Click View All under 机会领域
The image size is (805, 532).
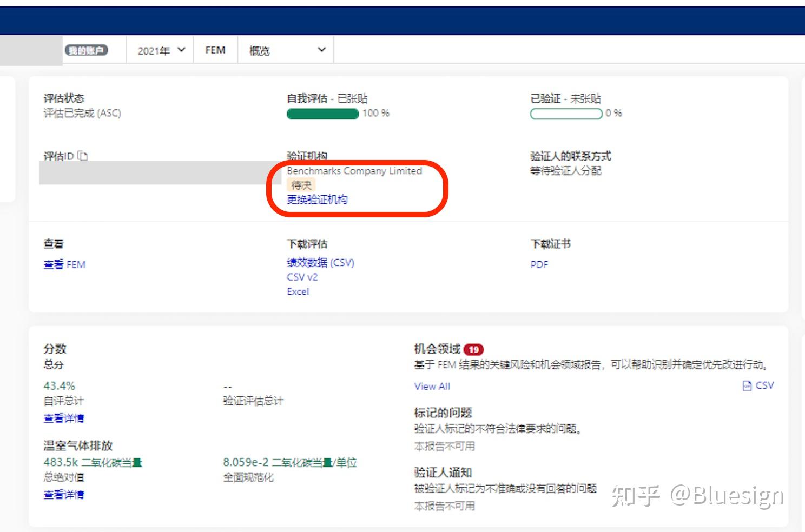click(432, 386)
